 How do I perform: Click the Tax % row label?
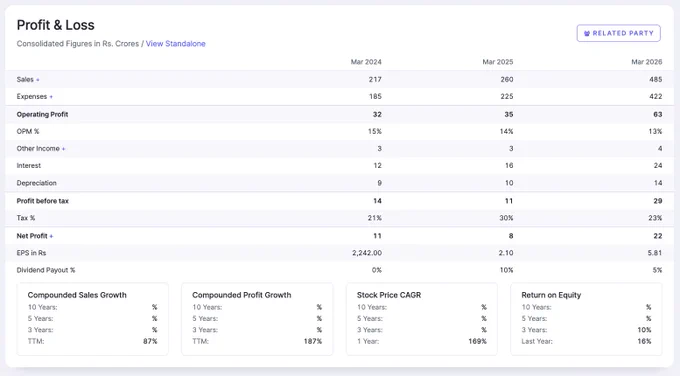coord(26,218)
